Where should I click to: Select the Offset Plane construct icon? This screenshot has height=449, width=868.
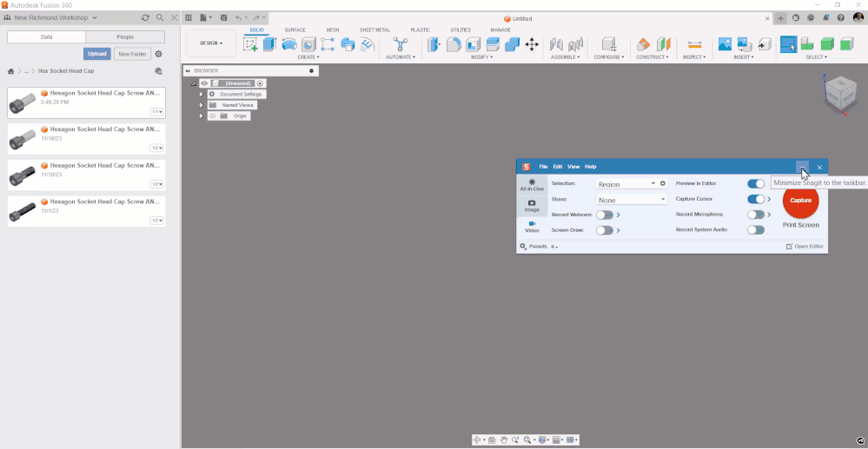[x=643, y=44]
